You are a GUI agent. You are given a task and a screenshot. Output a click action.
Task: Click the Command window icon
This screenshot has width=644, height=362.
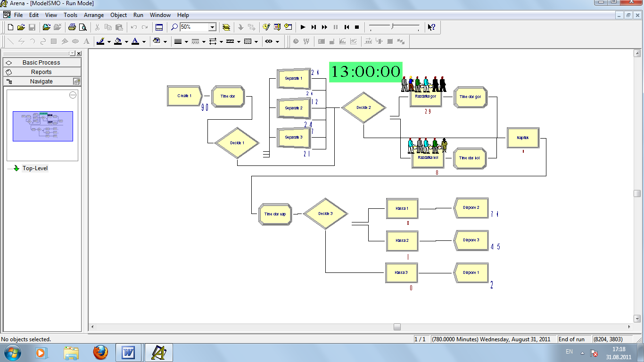point(277,27)
